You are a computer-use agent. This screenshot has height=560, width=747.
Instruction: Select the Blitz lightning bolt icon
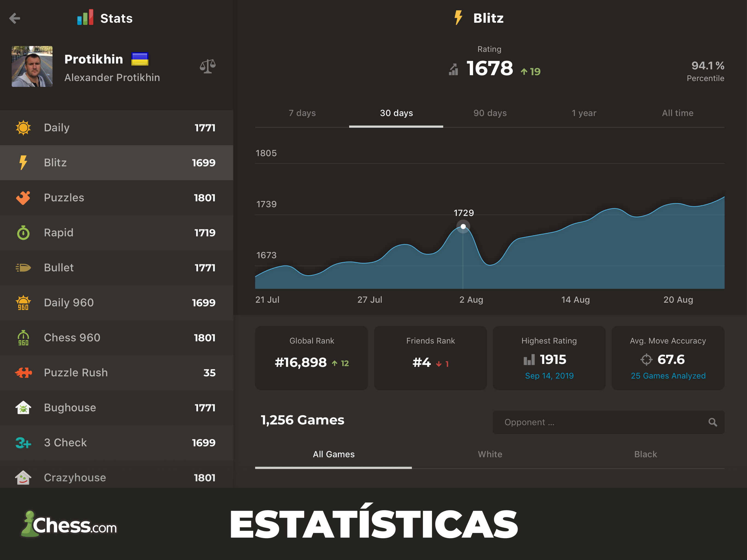click(24, 164)
